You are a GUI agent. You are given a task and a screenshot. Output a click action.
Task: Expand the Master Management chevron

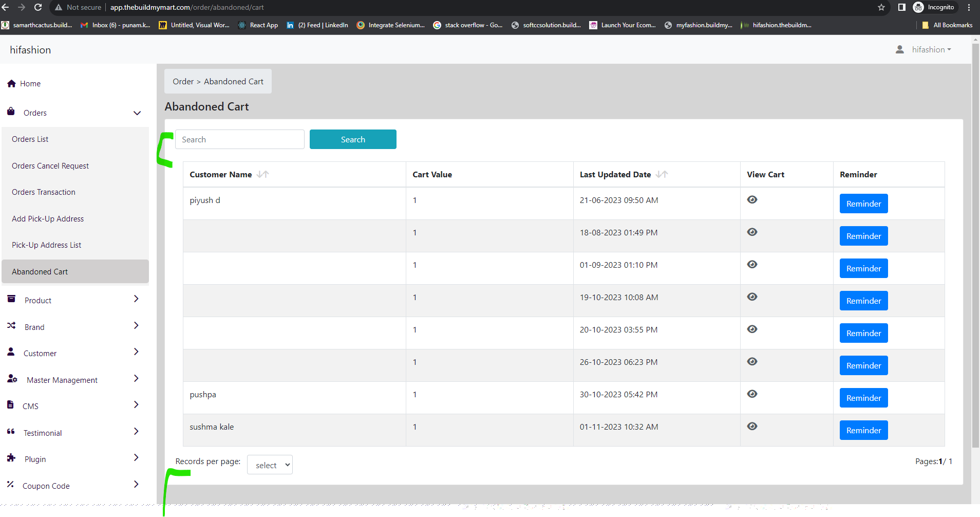(x=136, y=379)
